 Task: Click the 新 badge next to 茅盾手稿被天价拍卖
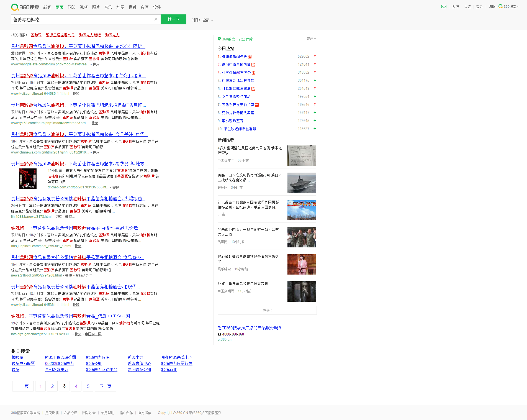(257, 105)
